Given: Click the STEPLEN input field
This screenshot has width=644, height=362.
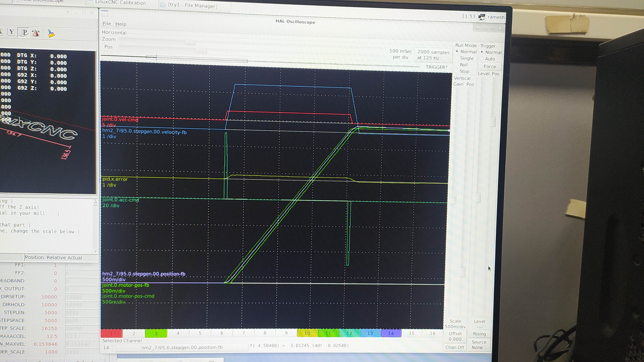Looking at the screenshot, I should [82, 313].
